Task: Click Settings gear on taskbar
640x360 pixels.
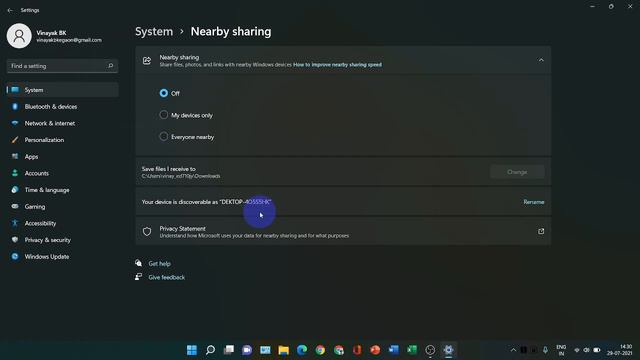Action: [449, 350]
